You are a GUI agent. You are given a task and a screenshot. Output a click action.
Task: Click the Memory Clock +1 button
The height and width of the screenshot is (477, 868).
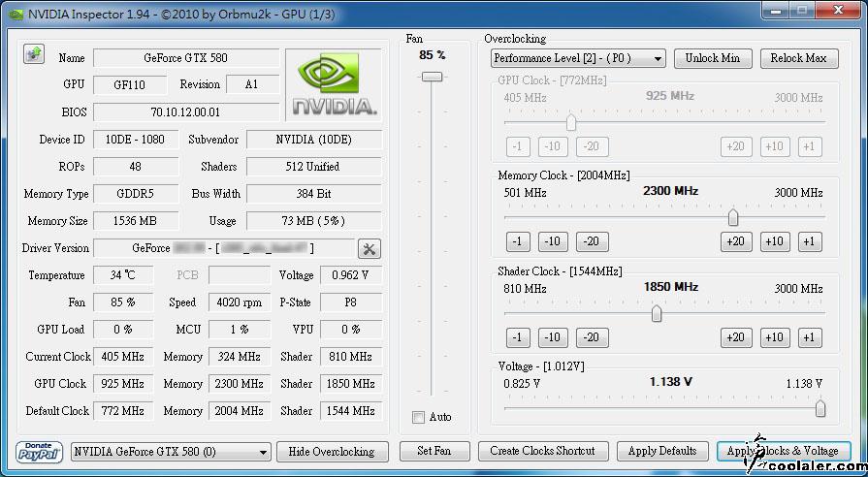(808, 241)
